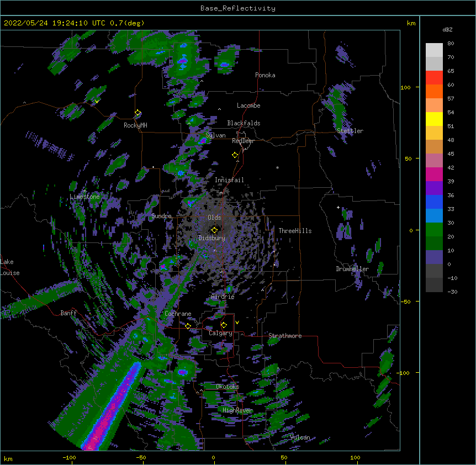
Task: Select the HighRiver label
Action: (x=237, y=410)
